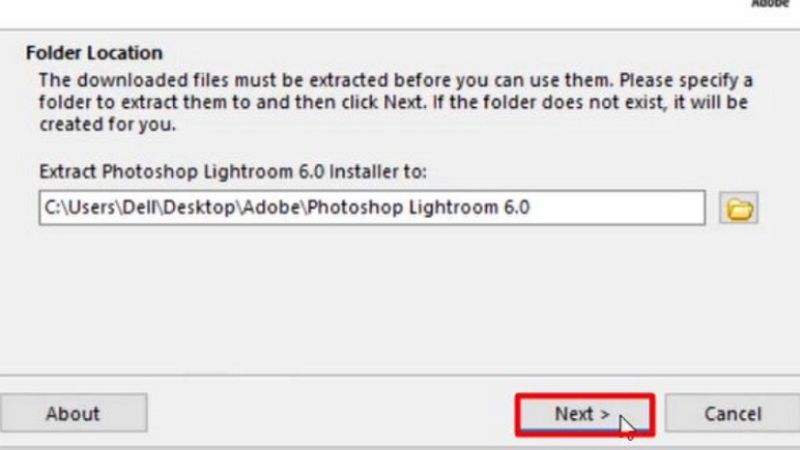Abort the installer with Cancel
800x450 pixels.
[x=732, y=413]
